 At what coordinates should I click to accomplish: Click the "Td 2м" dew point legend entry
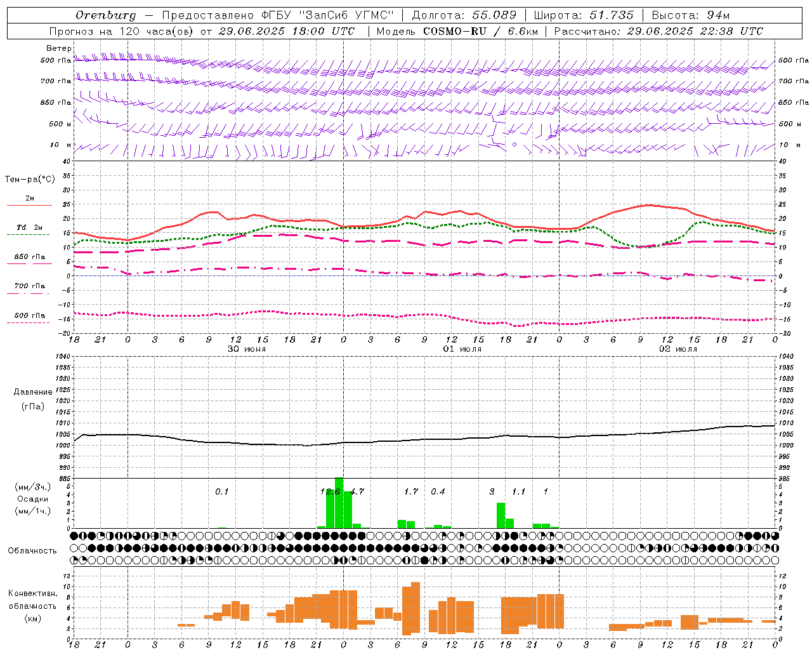30,227
